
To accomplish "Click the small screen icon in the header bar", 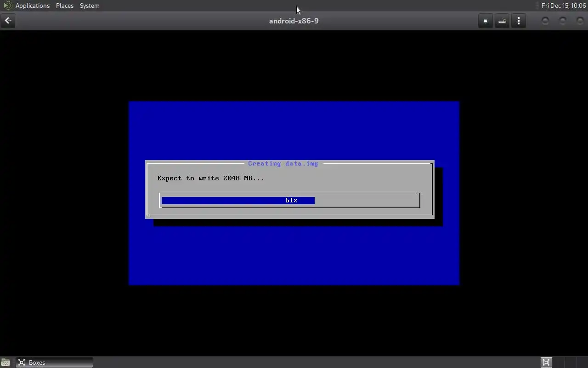I will point(486,21).
